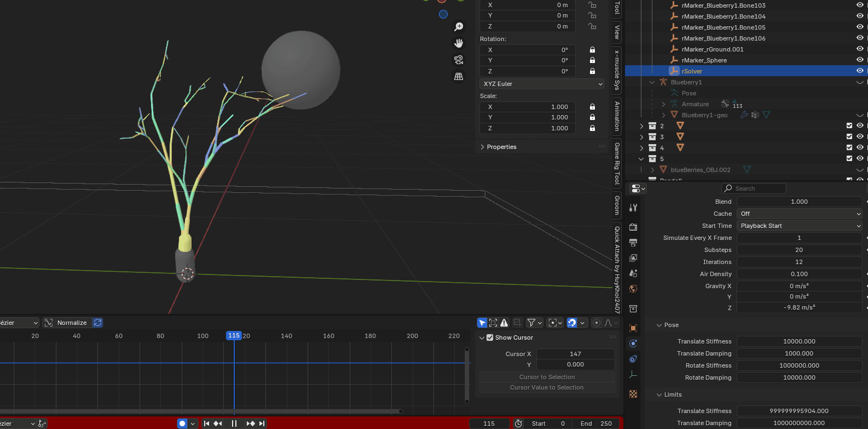
Task: Collapse the Limits panel section
Action: [x=659, y=394]
